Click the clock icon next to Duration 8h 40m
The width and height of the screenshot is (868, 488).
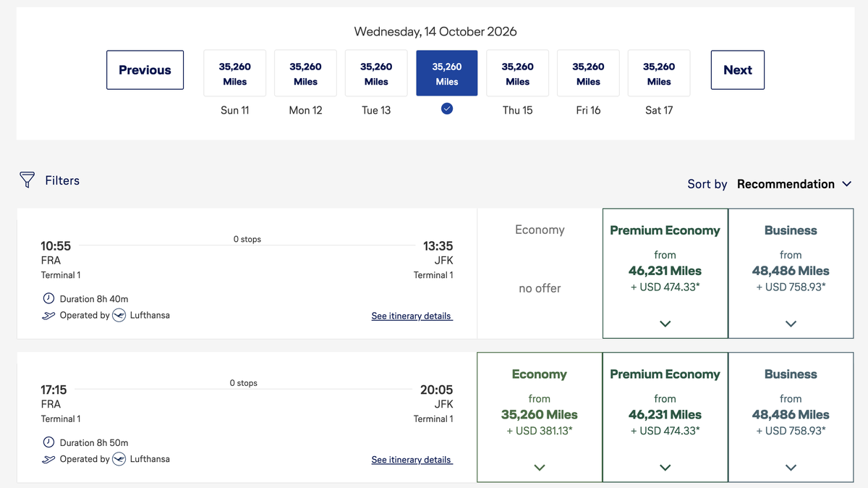(x=47, y=298)
